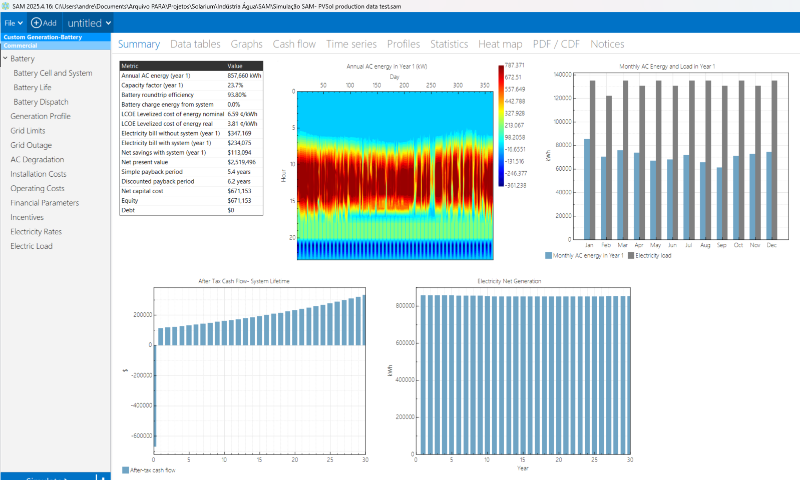This screenshot has width=800, height=480.
Task: Click the Add case plus icon
Action: (x=36, y=23)
